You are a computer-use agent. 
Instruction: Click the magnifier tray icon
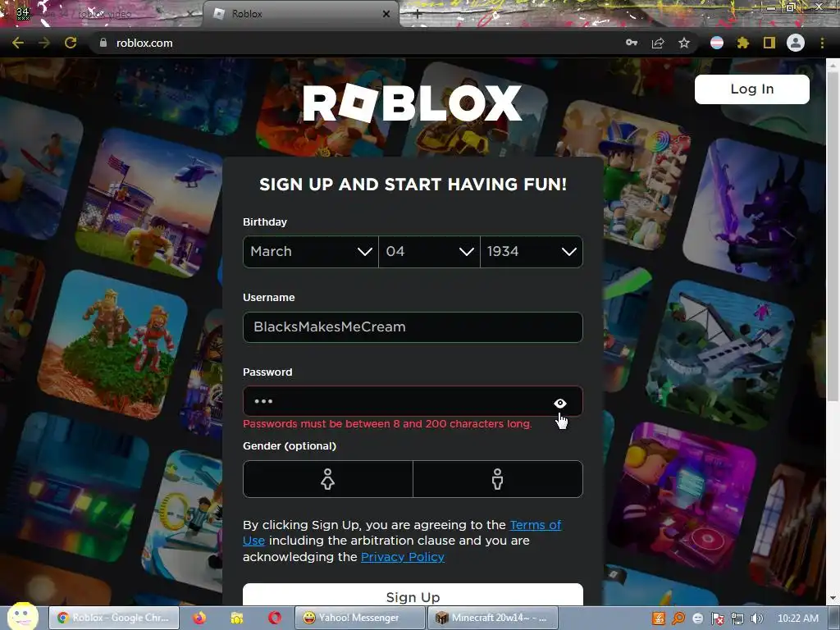pyautogui.click(x=678, y=619)
